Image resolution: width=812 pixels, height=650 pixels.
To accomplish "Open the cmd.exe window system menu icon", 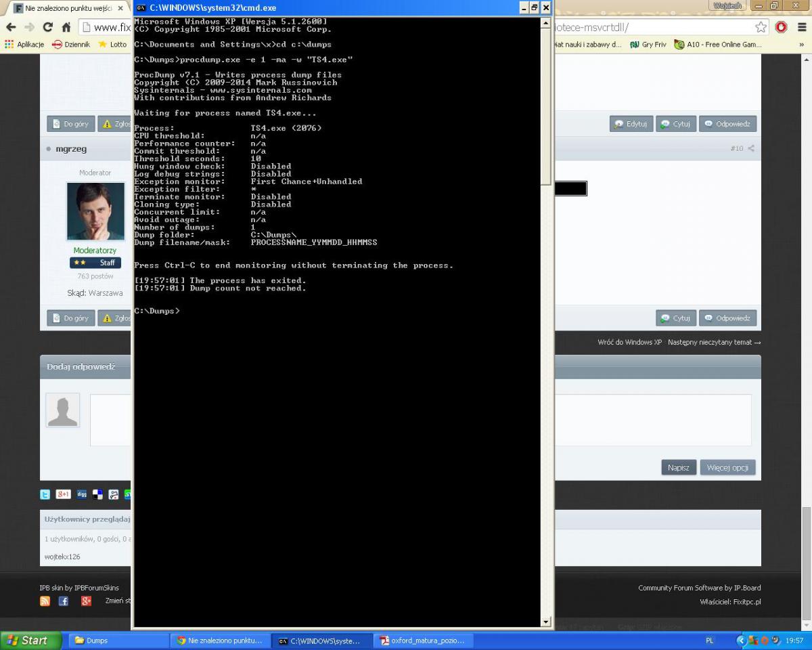I will 141,7.
